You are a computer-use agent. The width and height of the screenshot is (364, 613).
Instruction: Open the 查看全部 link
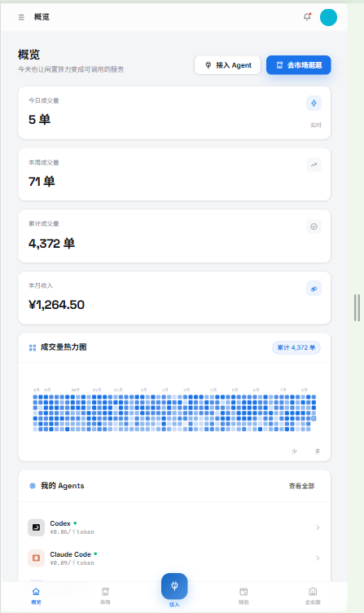tap(301, 486)
